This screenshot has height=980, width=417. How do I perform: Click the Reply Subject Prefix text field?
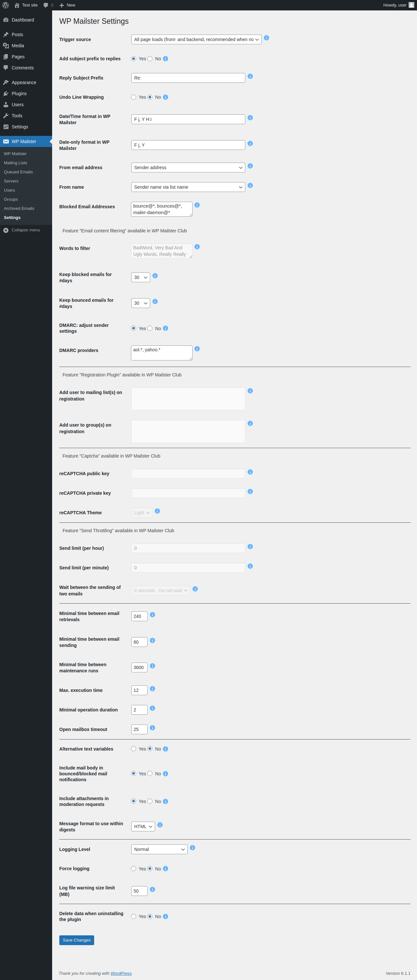[188, 78]
